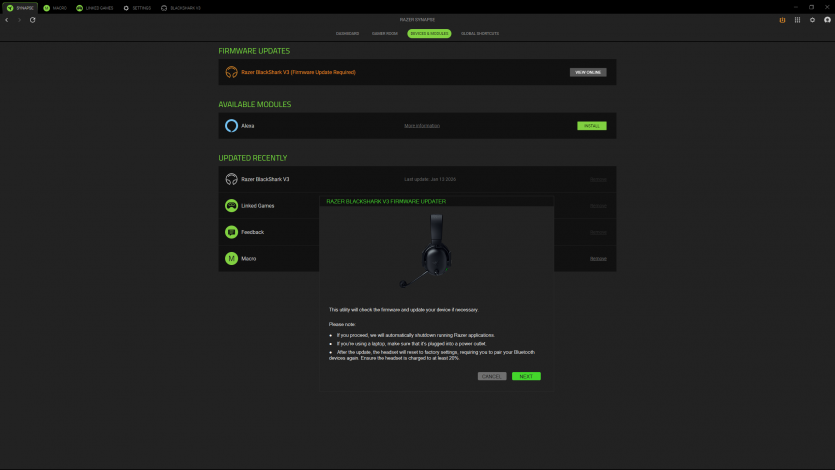Click View Online for firmware update
The width and height of the screenshot is (835, 470).
pyautogui.click(x=588, y=72)
